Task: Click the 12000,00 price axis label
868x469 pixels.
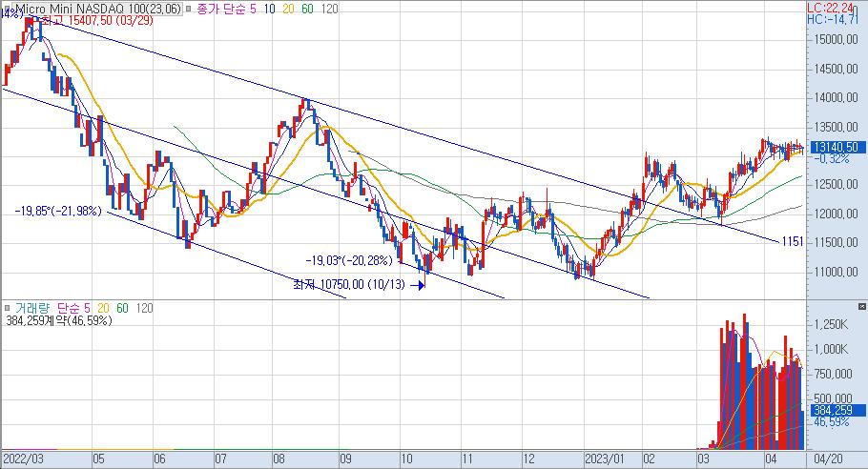Action: (836, 214)
